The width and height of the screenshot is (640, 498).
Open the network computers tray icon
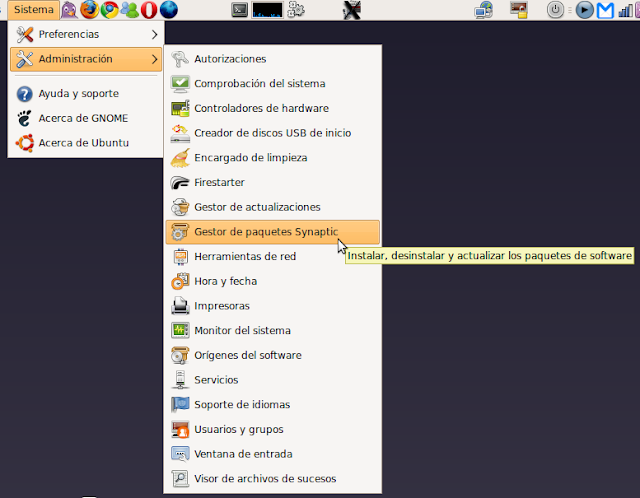point(484,10)
